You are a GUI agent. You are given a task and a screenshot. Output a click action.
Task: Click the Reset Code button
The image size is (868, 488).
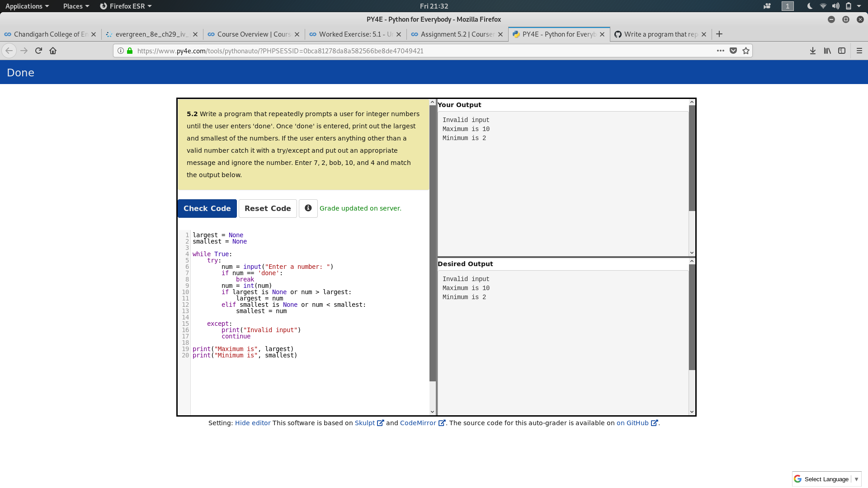[268, 208]
